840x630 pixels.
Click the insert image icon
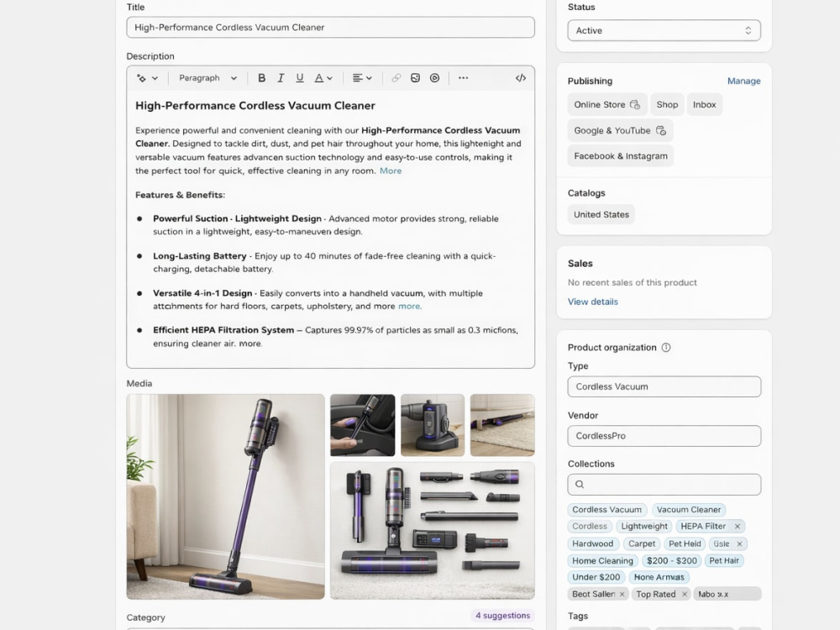(415, 78)
